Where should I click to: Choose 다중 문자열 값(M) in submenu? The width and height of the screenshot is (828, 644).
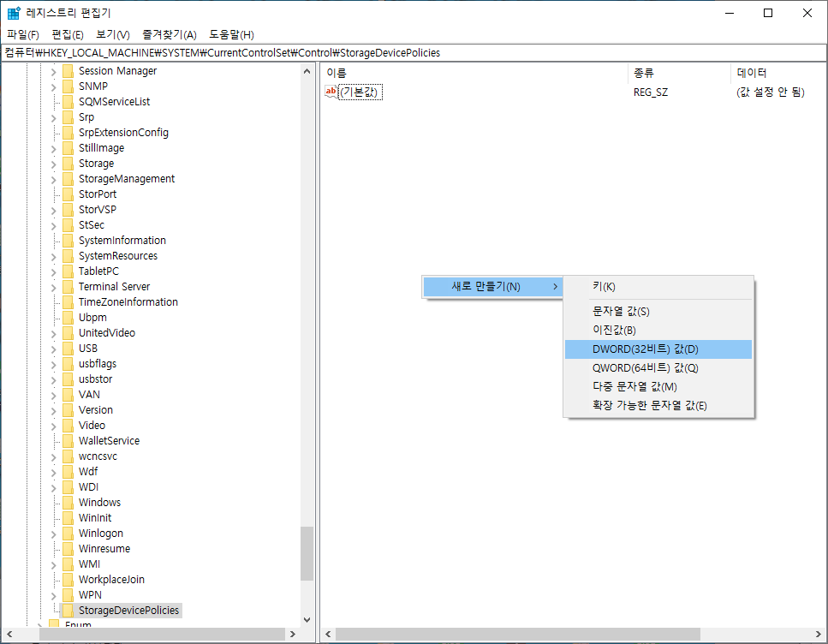pos(658,387)
